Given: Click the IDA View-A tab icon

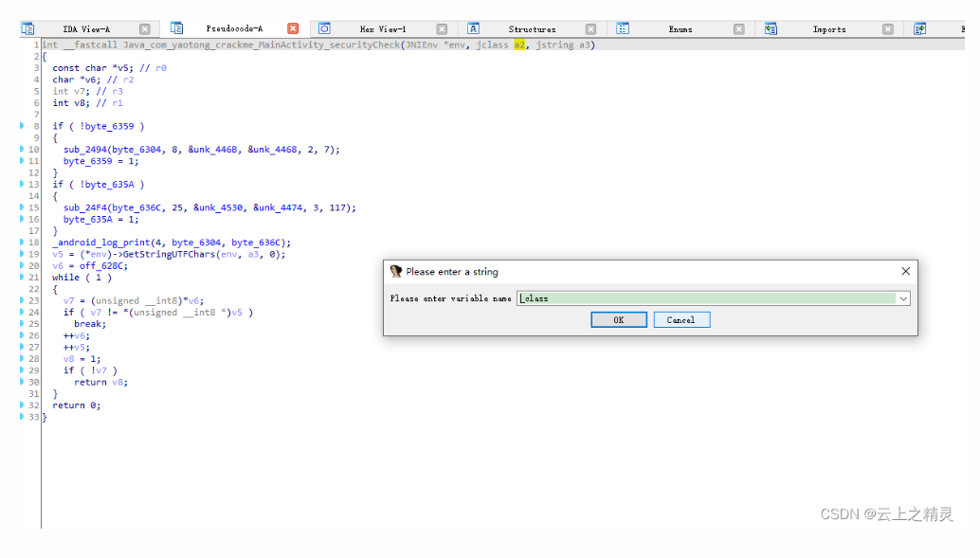Looking at the screenshot, I should [27, 28].
